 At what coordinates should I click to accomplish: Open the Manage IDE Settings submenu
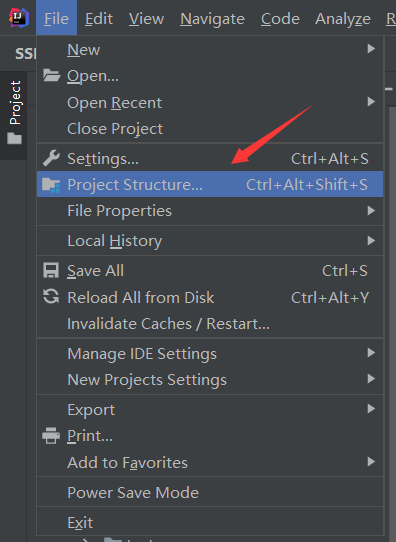tap(210, 354)
